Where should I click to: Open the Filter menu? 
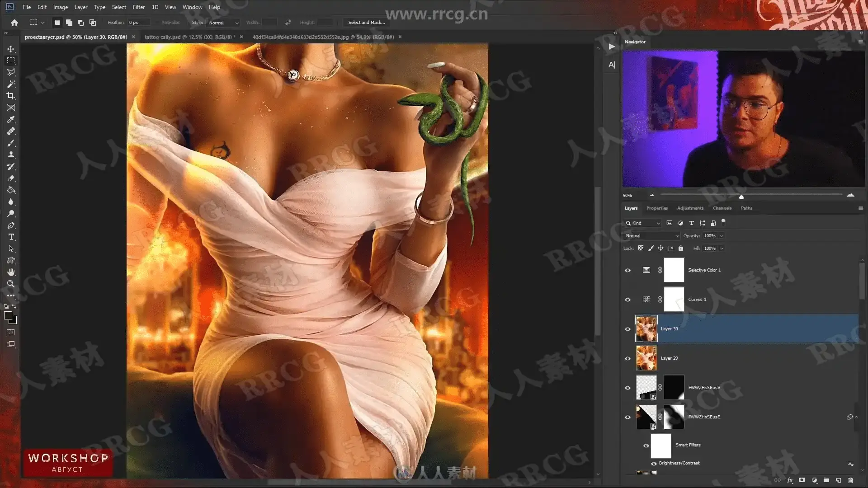click(x=138, y=7)
